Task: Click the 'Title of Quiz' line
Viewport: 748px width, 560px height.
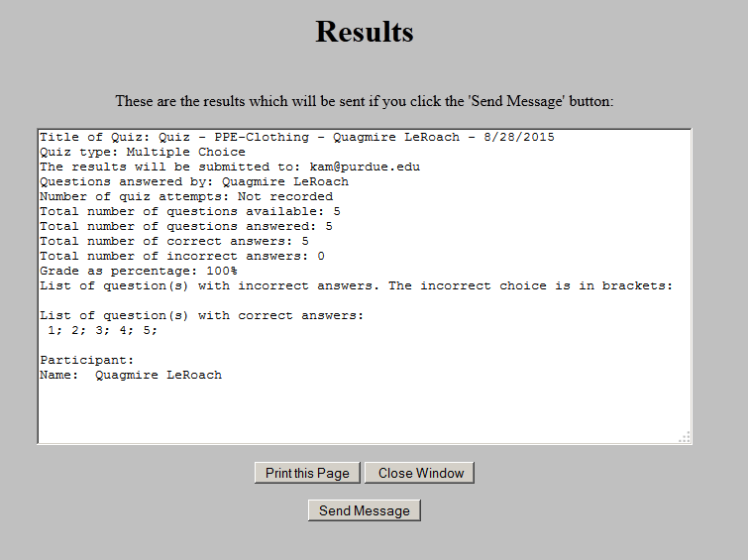Action: coord(297,138)
